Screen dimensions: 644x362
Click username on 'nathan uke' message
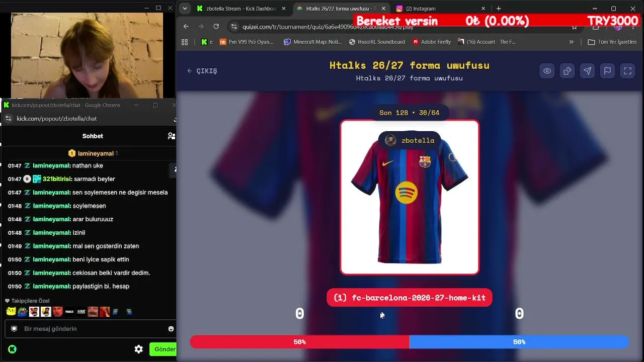pyautogui.click(x=51, y=166)
